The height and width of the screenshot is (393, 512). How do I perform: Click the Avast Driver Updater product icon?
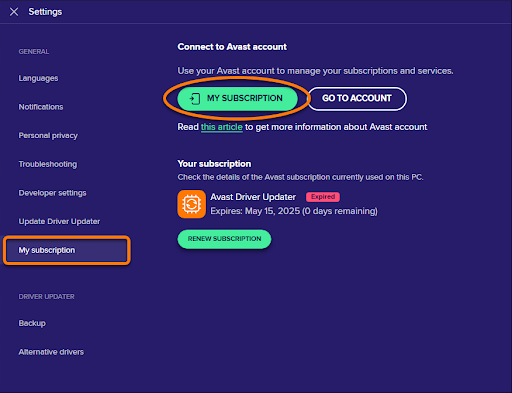(191, 204)
